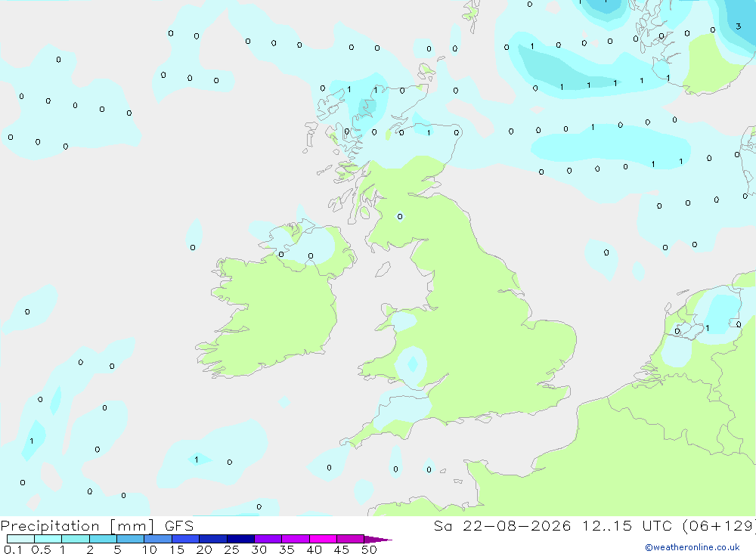Click the 10–15 mm legend color swatch
The height and width of the screenshot is (554, 756).
tap(158, 539)
